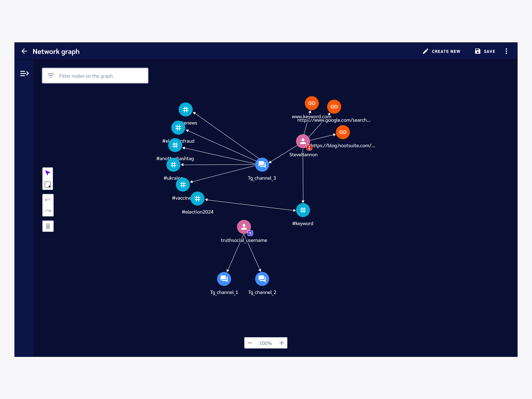Viewport: 532px width, 399px height.
Task: Select the SteveBannon person node
Action: pos(303,141)
